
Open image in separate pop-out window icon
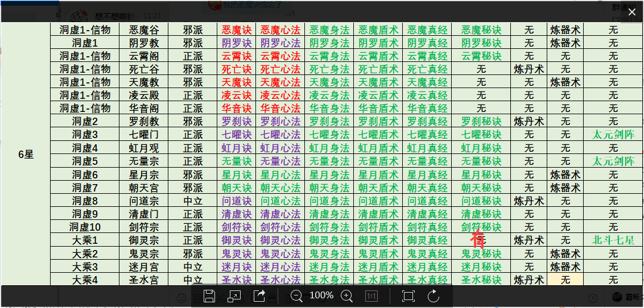234,295
